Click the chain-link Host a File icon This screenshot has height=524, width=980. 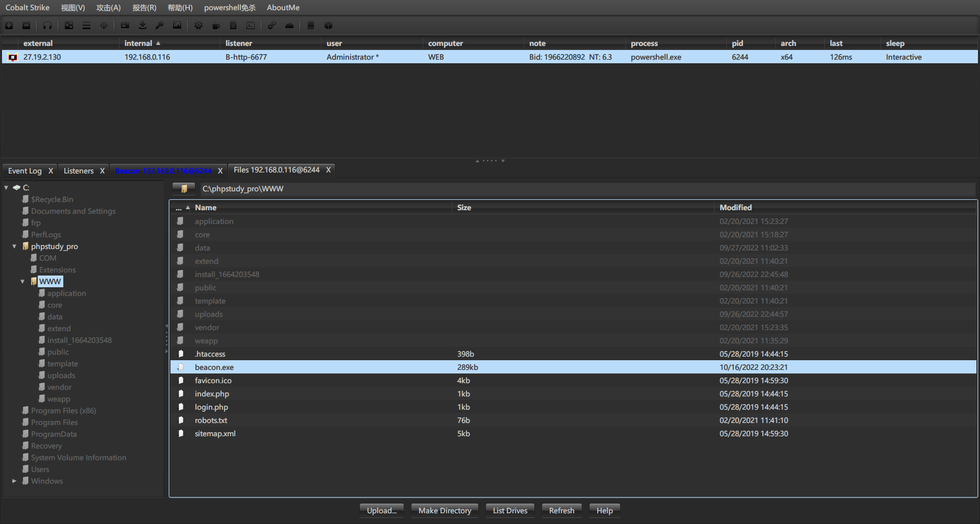pos(272,26)
